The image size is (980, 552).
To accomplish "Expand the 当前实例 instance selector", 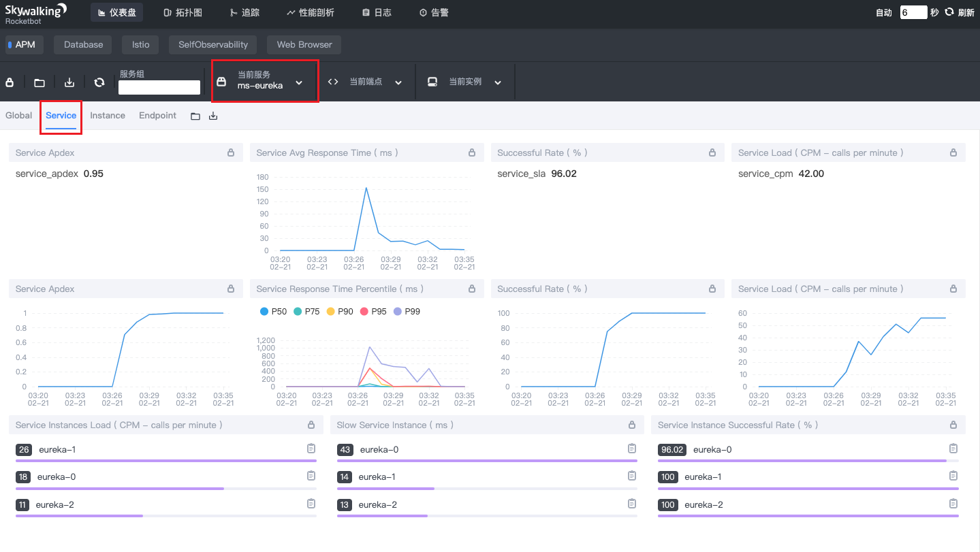I will pos(464,82).
